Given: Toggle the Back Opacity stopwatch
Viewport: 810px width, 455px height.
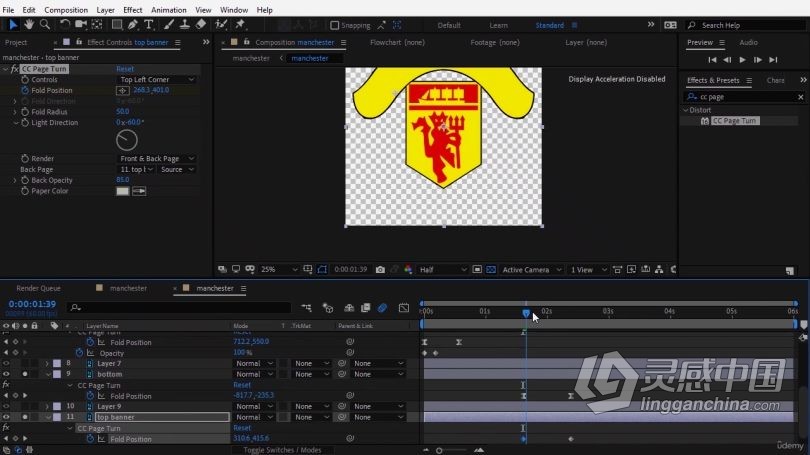Looking at the screenshot, I should click(x=25, y=180).
